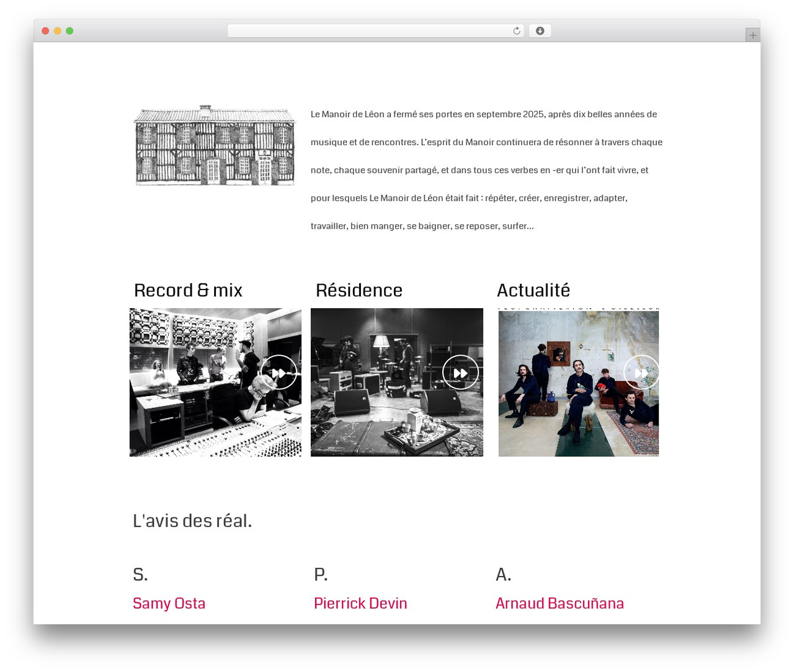Click the fast-forward icon on Record & mix image
This screenshot has height=672, width=794.
tap(279, 373)
